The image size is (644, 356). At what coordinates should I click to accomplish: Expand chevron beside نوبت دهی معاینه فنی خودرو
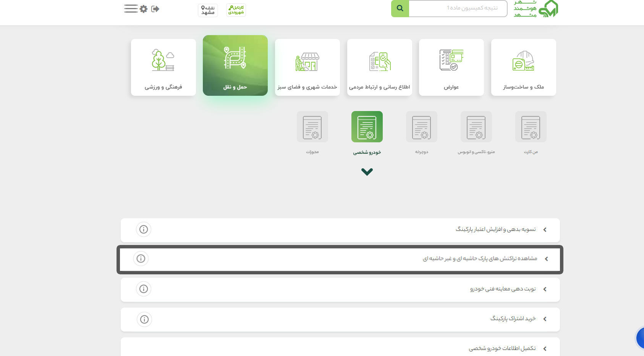click(545, 289)
